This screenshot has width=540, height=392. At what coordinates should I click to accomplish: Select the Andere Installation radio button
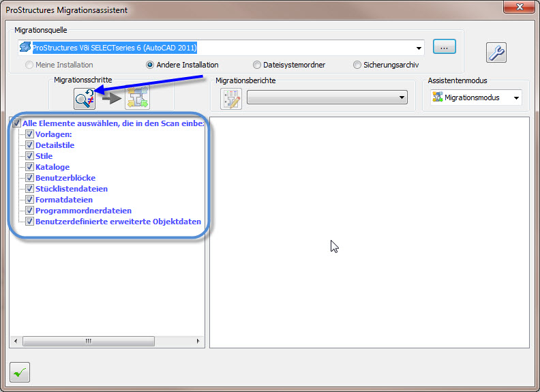(x=150, y=65)
